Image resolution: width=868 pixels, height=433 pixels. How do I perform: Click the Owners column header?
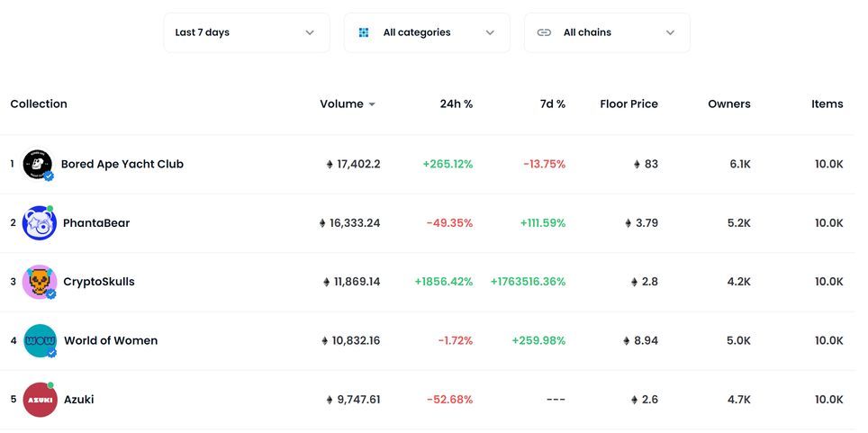coord(729,104)
